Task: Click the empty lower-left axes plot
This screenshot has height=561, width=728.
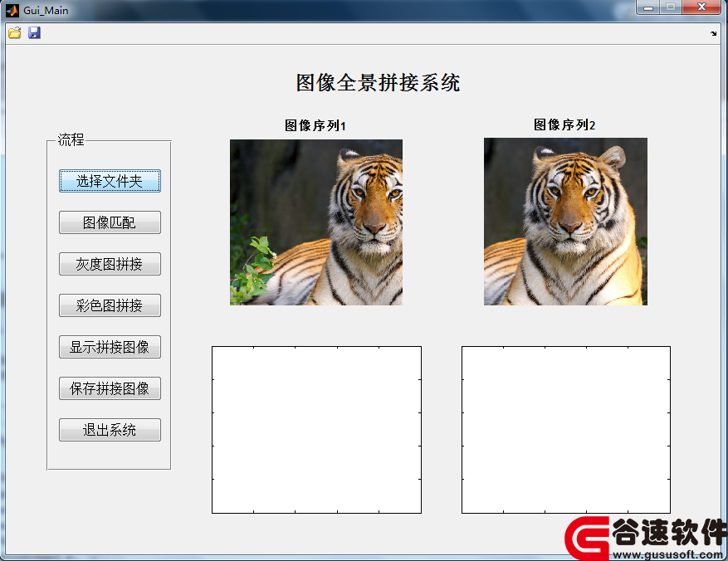Action: click(316, 430)
